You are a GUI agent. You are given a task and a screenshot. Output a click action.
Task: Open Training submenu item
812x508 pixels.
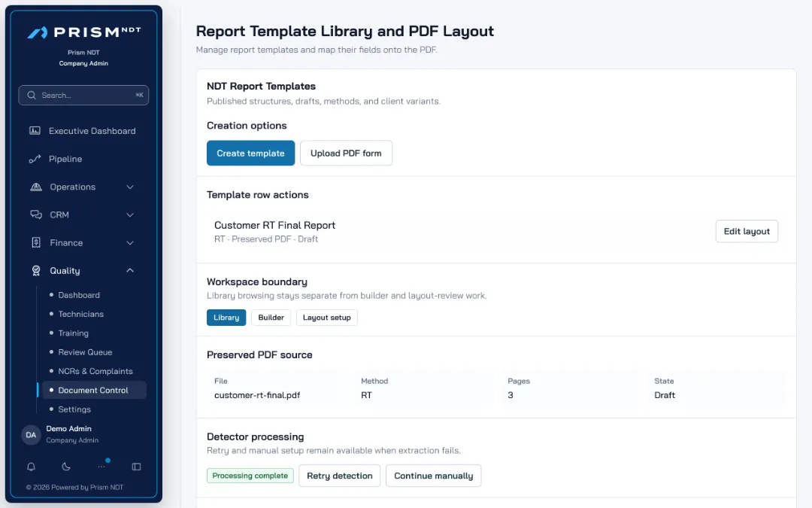pyautogui.click(x=73, y=333)
